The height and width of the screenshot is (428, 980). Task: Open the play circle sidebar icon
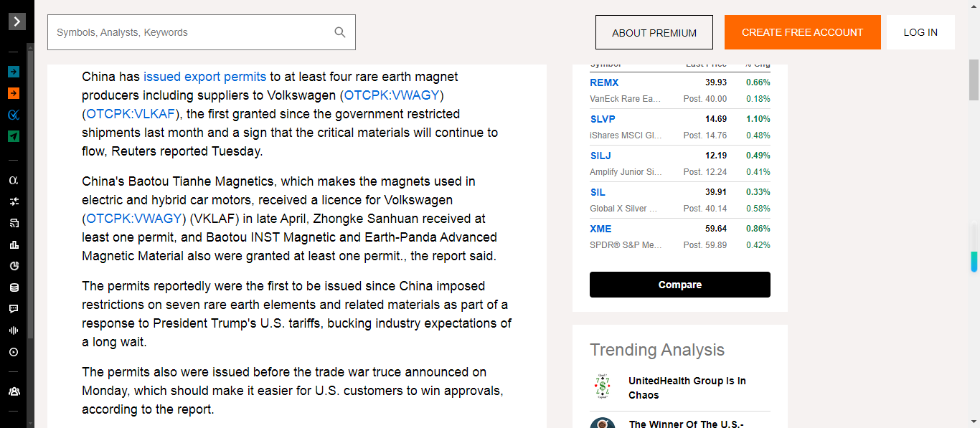pyautogui.click(x=14, y=352)
